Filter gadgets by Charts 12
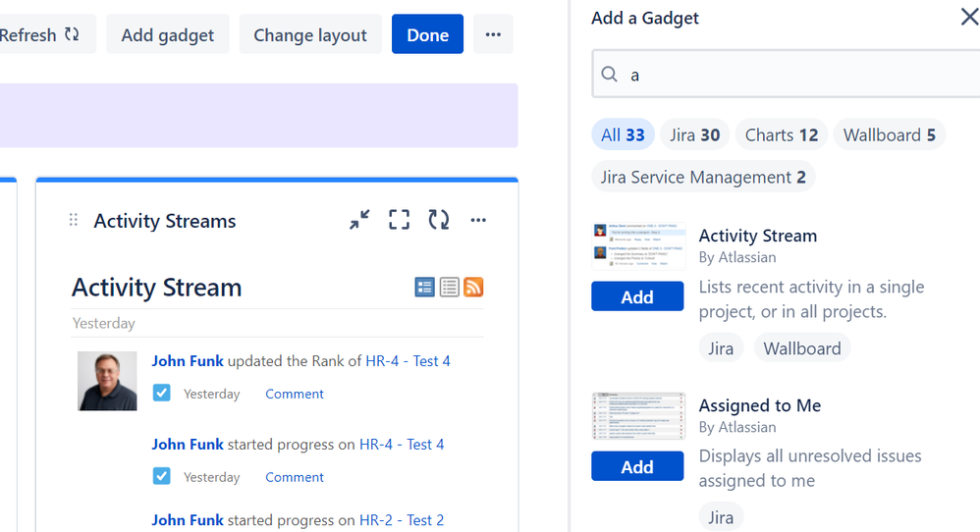980x532 pixels. (782, 134)
